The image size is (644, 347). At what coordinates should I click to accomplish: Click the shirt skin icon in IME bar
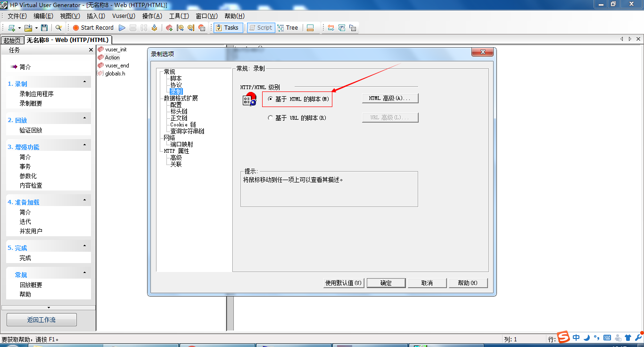point(628,338)
